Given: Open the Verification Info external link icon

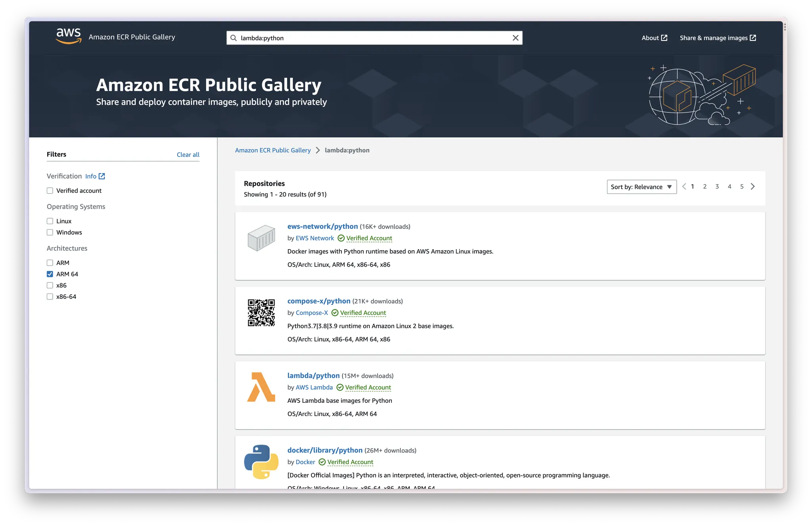Looking at the screenshot, I should coord(102,176).
